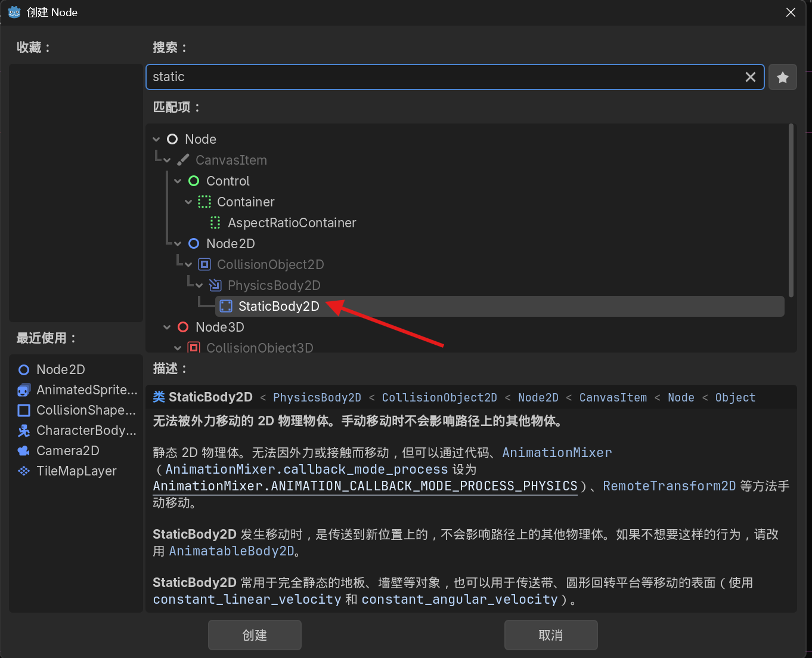The height and width of the screenshot is (658, 812).
Task: Collapse the Node3D branch
Action: coord(167,327)
